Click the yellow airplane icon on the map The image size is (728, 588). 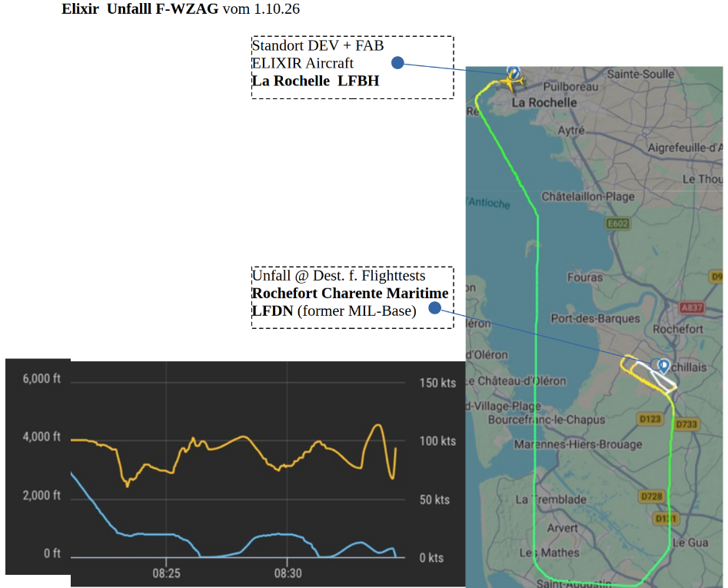511,82
